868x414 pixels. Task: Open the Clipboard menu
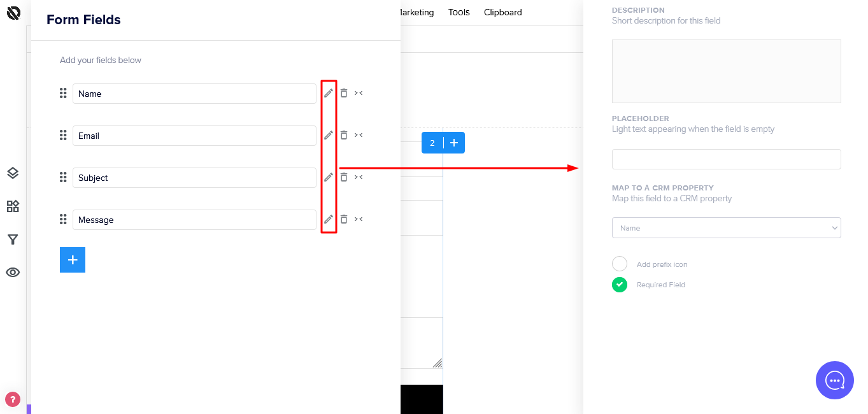[x=502, y=12]
